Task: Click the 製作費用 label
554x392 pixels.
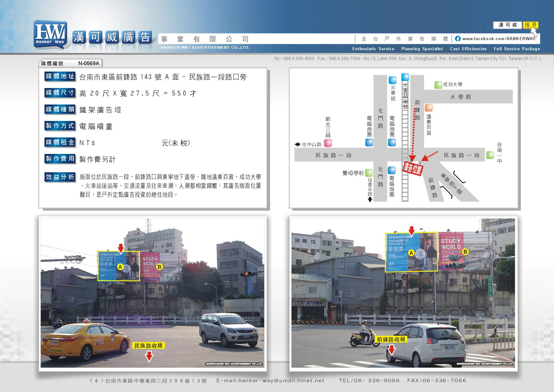Action: [x=60, y=159]
